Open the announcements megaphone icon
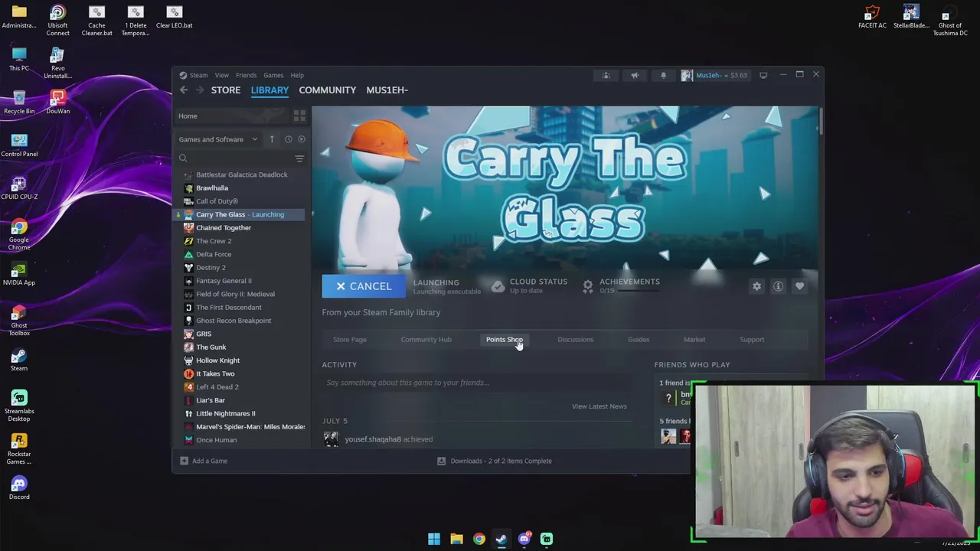Image resolution: width=980 pixels, height=551 pixels. [x=635, y=75]
